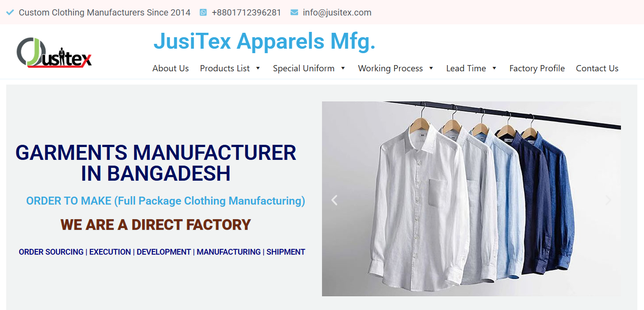Go to previous slide with left arrow
Image resolution: width=644 pixels, height=310 pixels.
pyautogui.click(x=334, y=200)
